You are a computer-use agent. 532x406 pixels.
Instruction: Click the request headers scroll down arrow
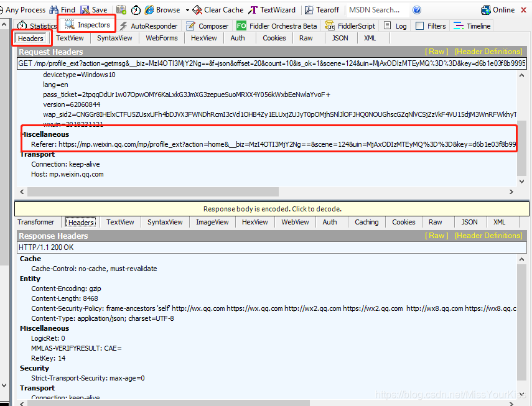point(522,182)
